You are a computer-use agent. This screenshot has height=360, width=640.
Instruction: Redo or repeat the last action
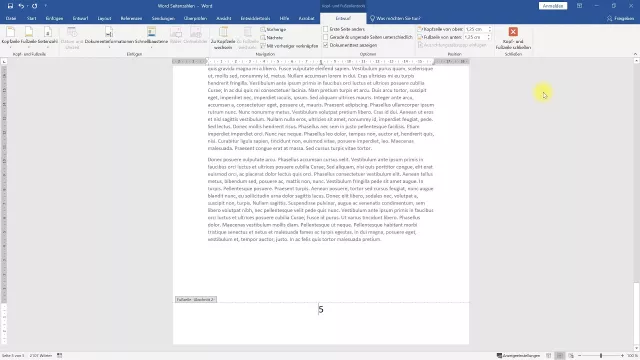coord(34,6)
